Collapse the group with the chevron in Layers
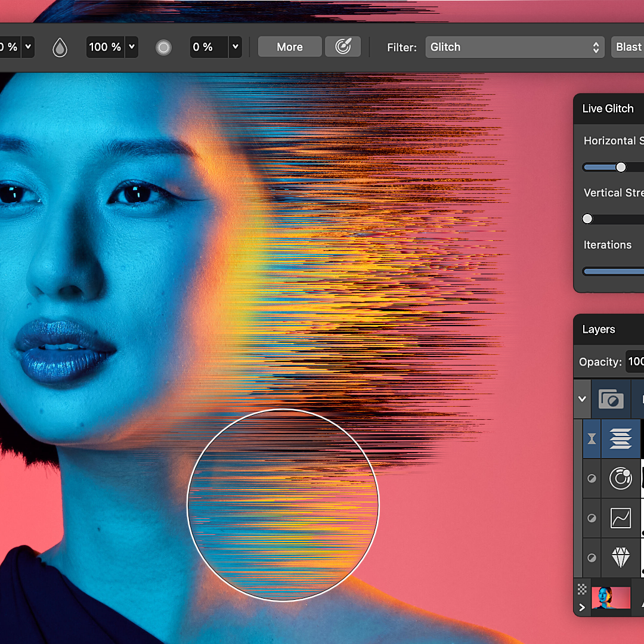644x644 pixels. click(x=581, y=398)
